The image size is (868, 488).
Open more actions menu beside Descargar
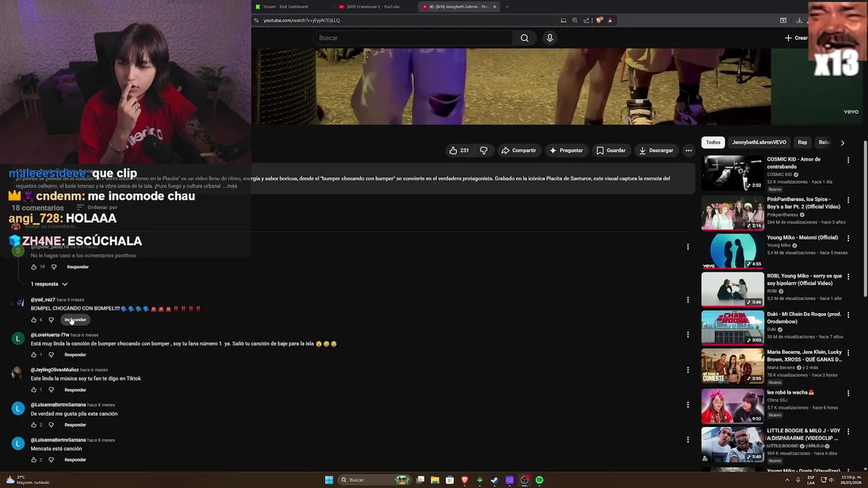(688, 150)
